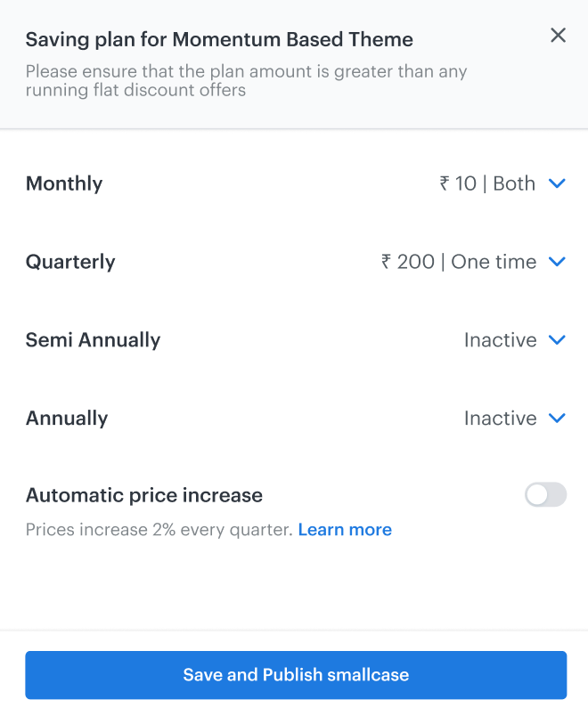Select the Monthly row label

pyautogui.click(x=64, y=183)
